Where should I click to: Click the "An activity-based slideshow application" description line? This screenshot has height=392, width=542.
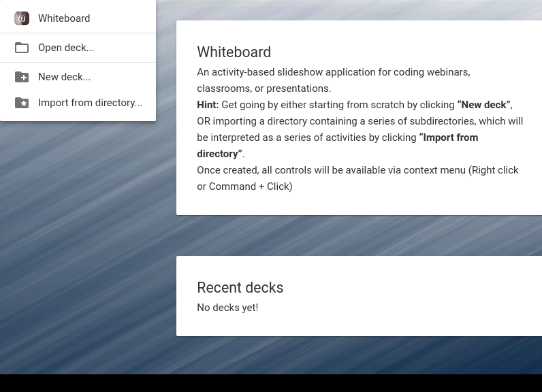(x=334, y=72)
